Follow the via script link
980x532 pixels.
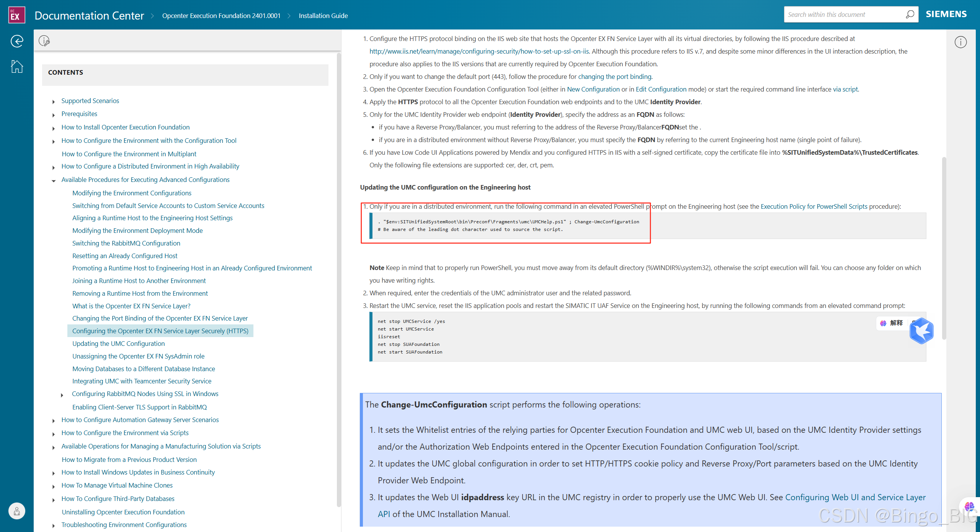click(x=845, y=89)
